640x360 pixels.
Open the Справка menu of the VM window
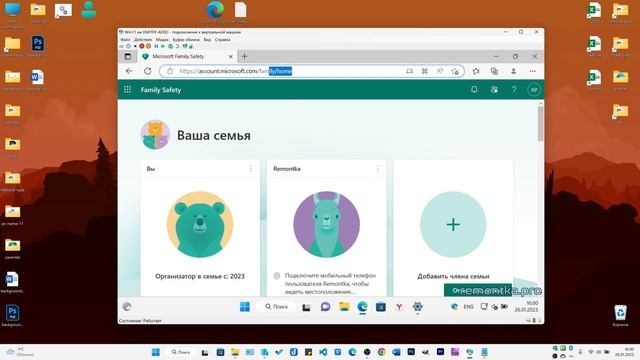click(x=222, y=40)
